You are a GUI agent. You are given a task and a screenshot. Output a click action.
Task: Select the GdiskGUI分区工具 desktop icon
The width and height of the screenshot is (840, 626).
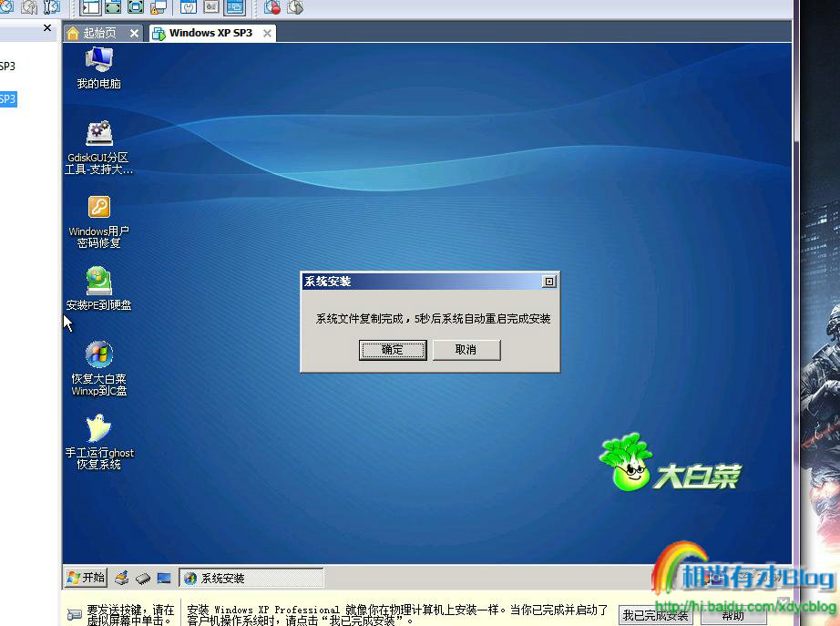[x=99, y=148]
